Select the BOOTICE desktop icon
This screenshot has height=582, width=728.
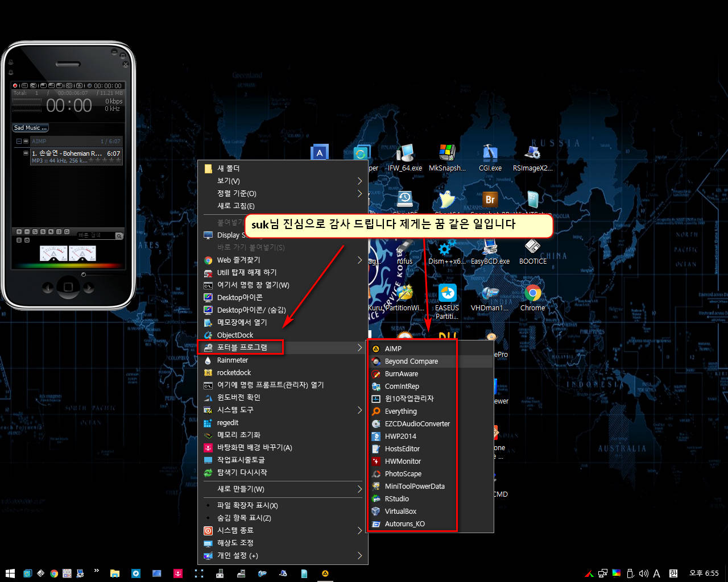point(533,251)
